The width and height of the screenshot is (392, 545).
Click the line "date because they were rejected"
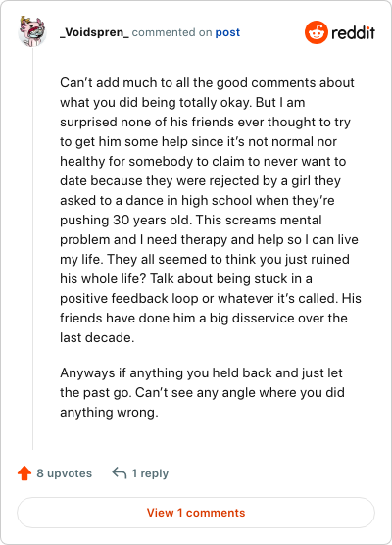tap(200, 181)
